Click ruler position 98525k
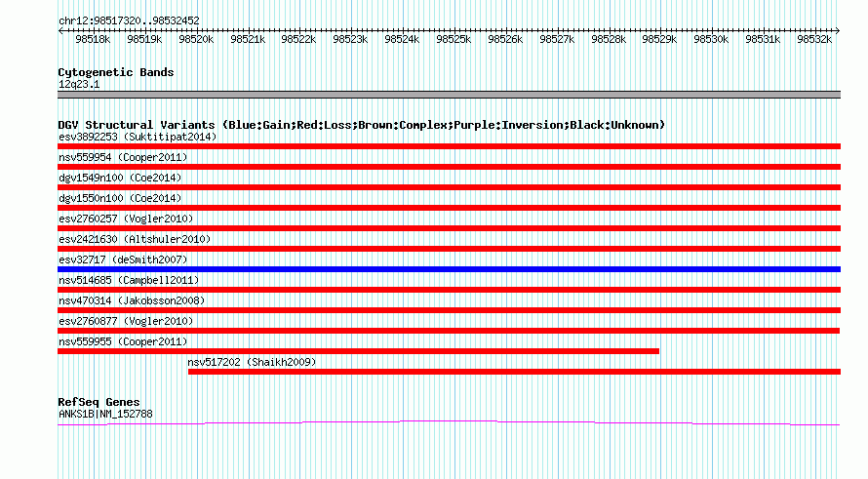The width and height of the screenshot is (868, 479). [x=454, y=39]
